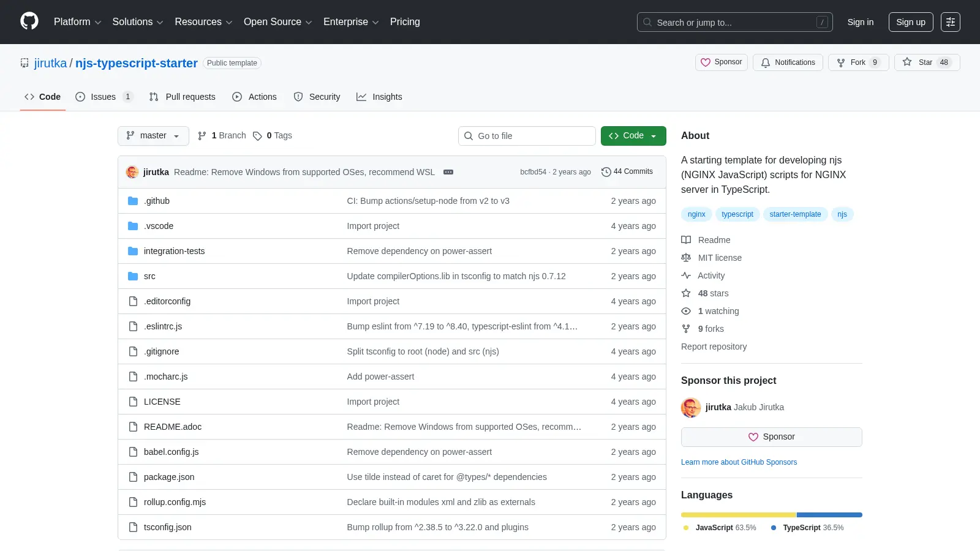Open the MIT license link
Screen dimensions: 980x551
(712, 258)
